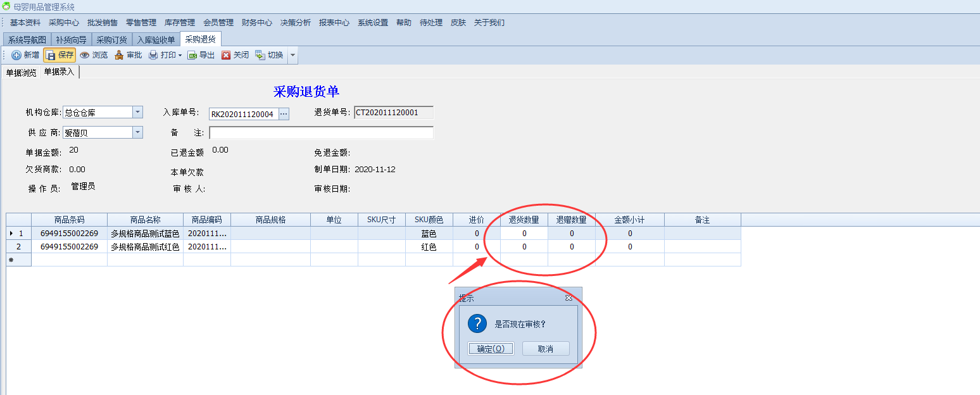Click the 退货数量 cell in row 1

point(524,234)
